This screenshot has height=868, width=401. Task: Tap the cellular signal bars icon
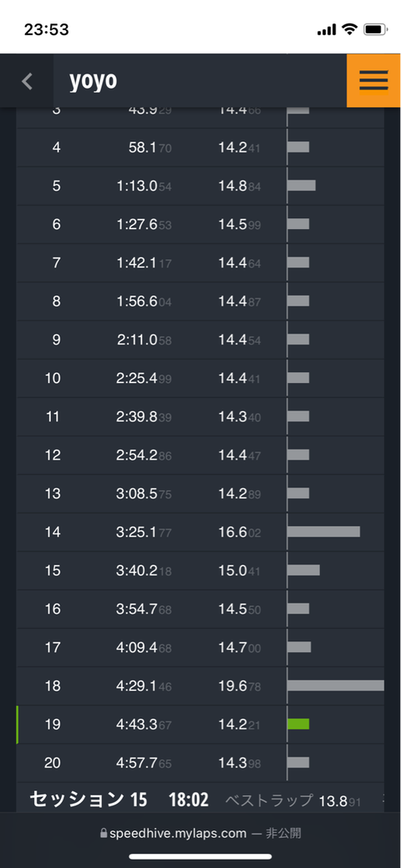tap(327, 30)
